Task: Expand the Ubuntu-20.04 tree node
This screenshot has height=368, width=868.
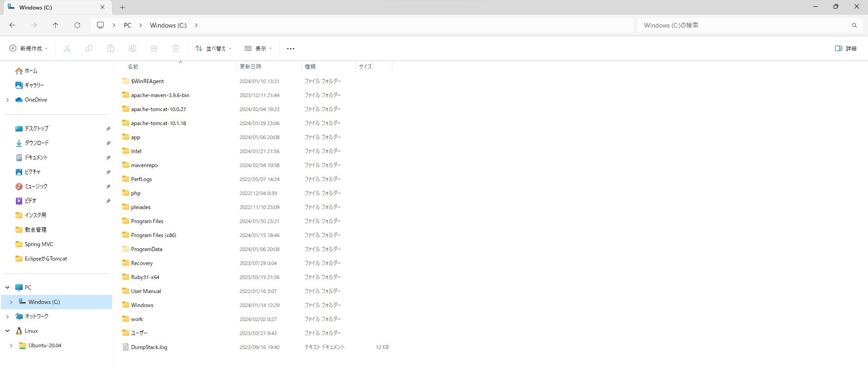Action: tap(11, 345)
